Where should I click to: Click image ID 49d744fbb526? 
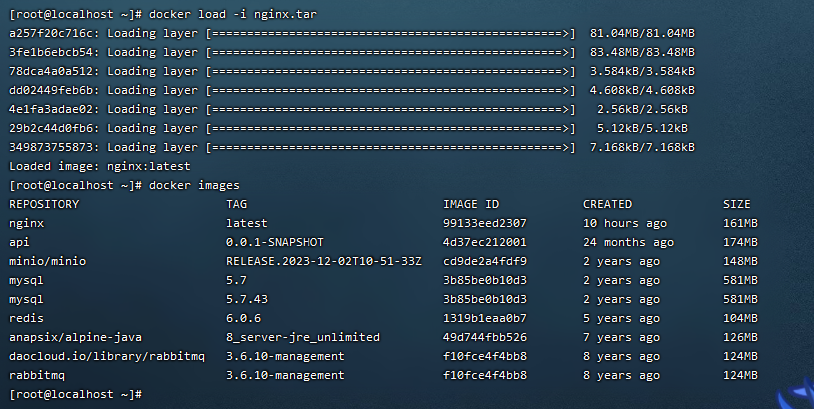pos(485,337)
